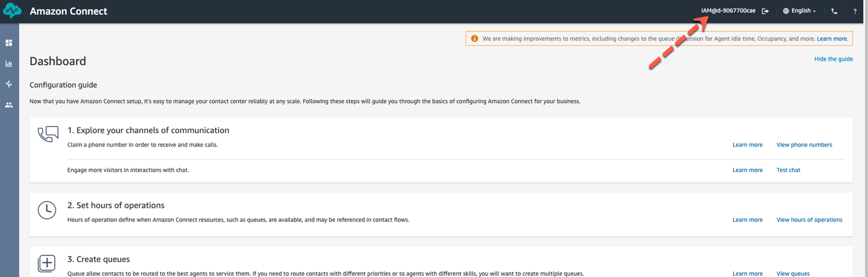
Task: Open View hours of operations link
Action: pos(809,219)
